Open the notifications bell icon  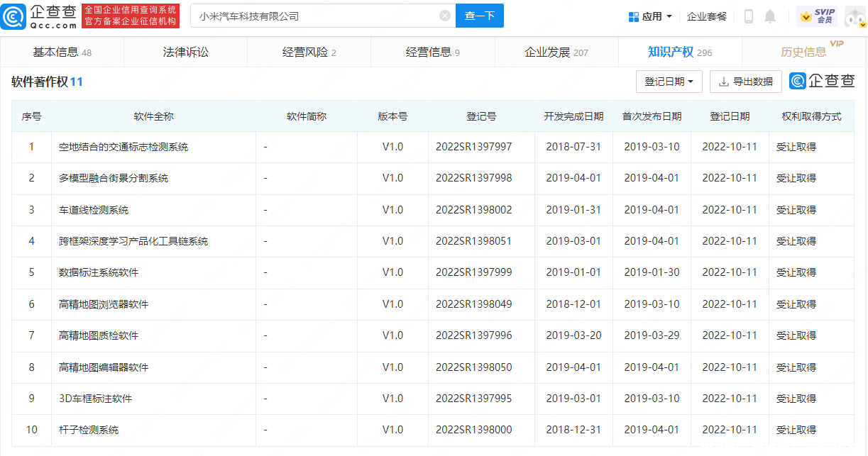770,16
